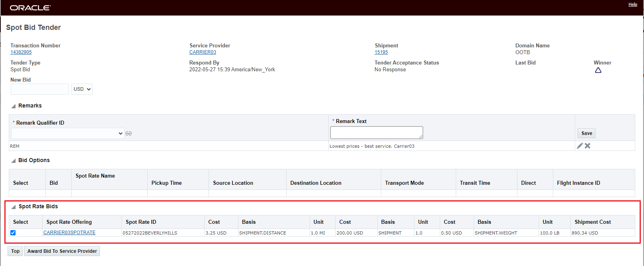Open transaction number 14382905
Screen dimensions: 644x266
coord(21,52)
